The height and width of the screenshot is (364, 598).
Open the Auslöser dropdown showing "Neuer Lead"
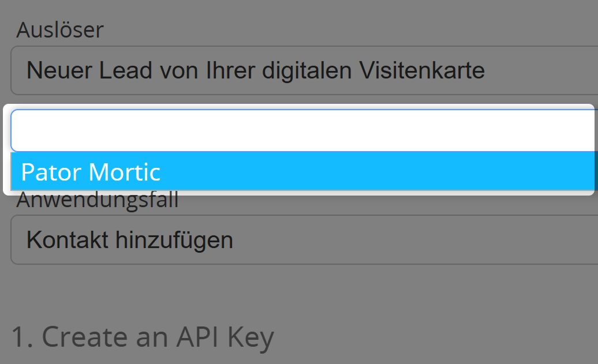289,70
